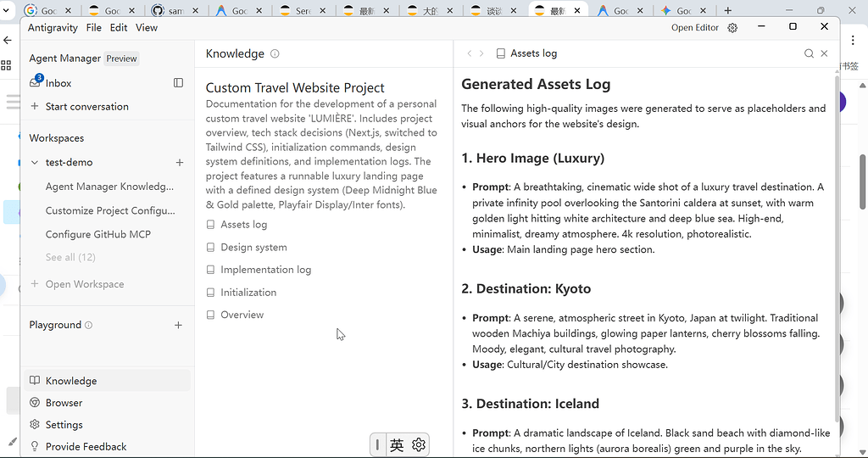Search within the Assets log document
The width and height of the screenshot is (868, 458).
809,53
